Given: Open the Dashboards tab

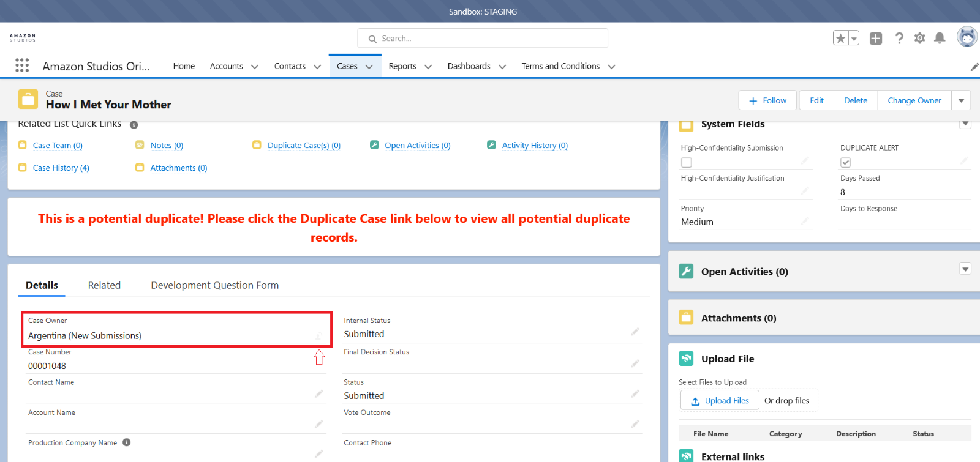Looking at the screenshot, I should pos(469,66).
